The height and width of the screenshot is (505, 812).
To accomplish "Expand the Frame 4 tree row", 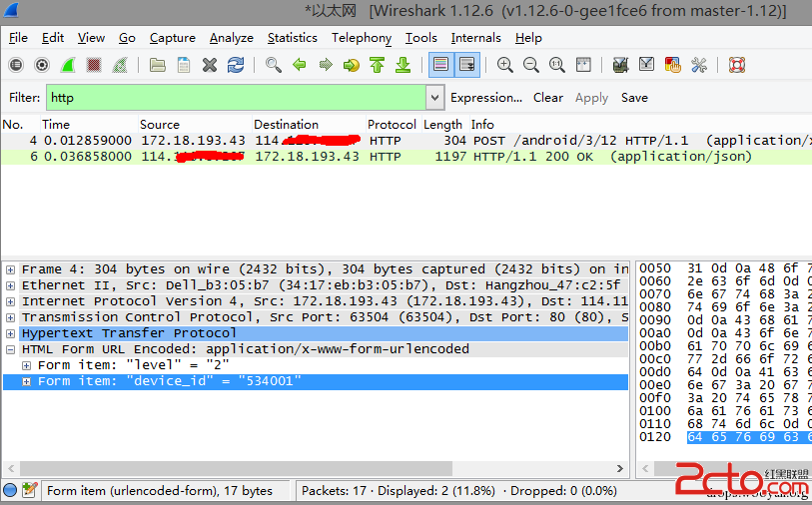I will tap(10, 269).
